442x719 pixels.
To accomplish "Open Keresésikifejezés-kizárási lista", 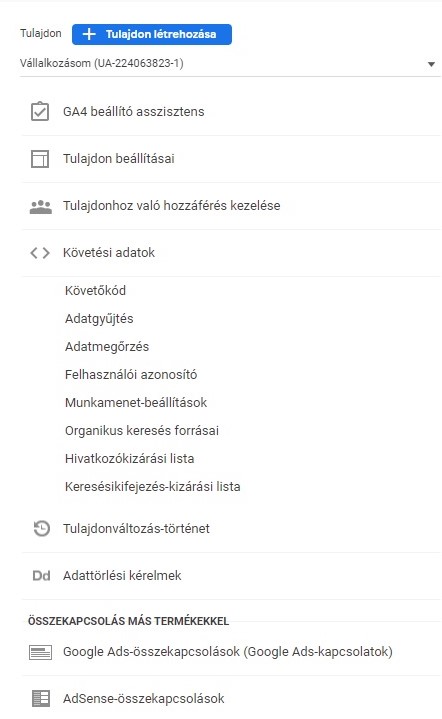I will (x=153, y=487).
